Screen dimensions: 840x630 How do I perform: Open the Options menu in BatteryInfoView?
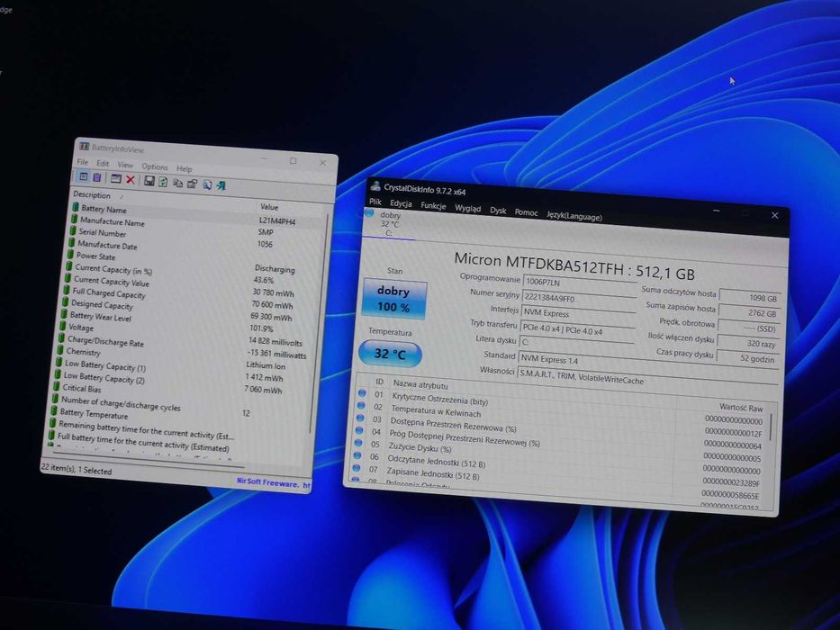pos(155,166)
